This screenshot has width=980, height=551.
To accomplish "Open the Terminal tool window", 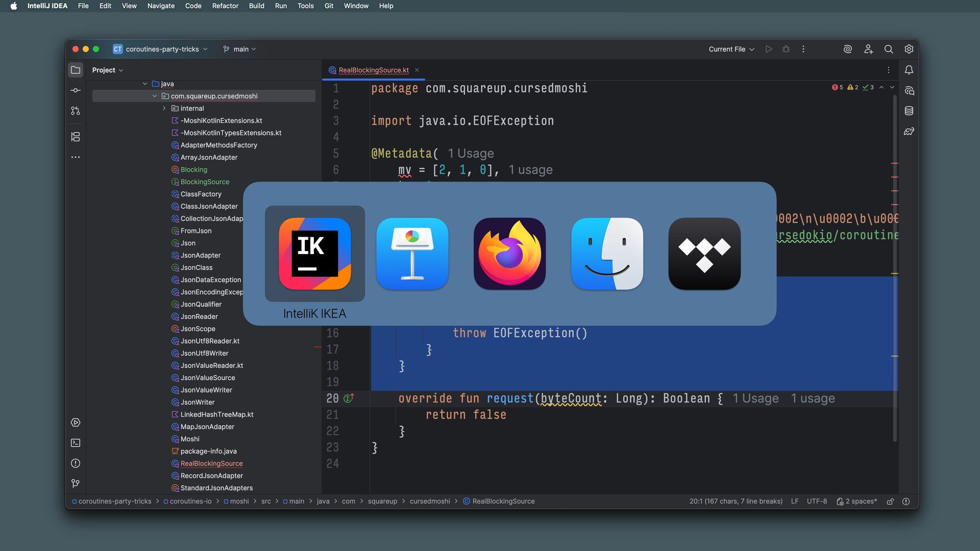I will point(76,443).
